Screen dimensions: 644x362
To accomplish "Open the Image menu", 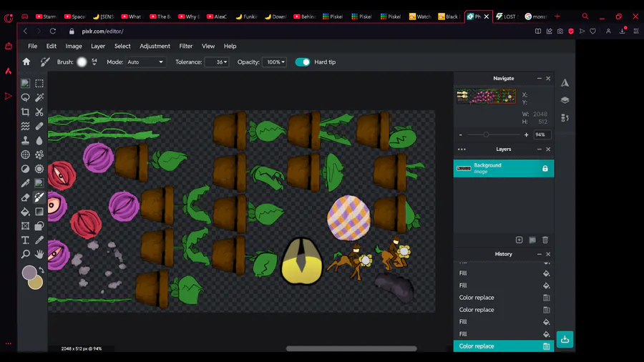I will click(x=74, y=46).
